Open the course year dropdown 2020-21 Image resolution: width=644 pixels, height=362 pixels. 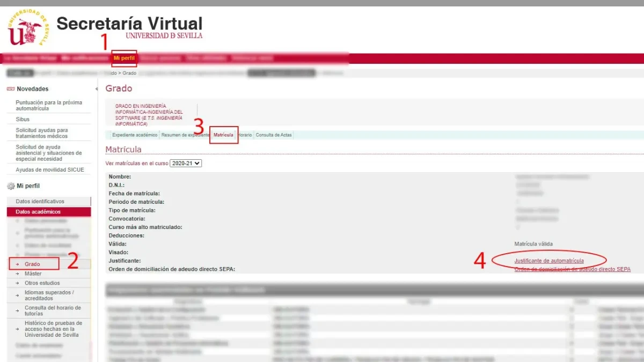click(186, 163)
